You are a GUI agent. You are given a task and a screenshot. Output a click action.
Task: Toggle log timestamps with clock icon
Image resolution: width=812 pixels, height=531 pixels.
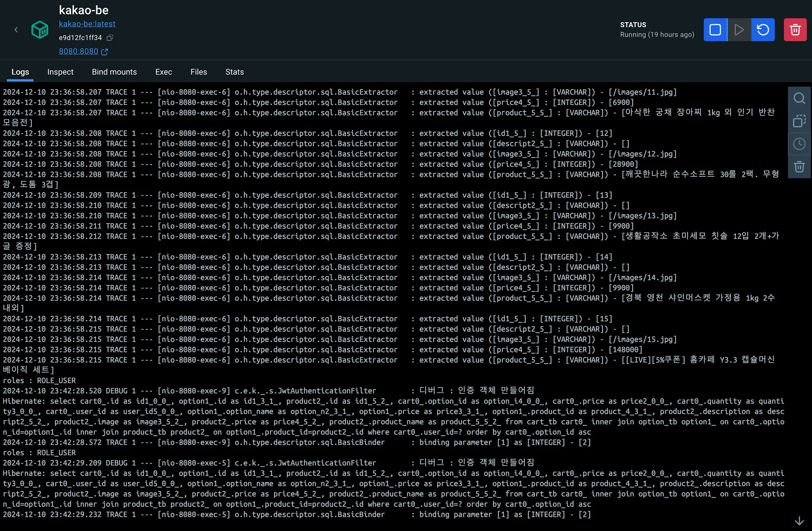point(799,144)
